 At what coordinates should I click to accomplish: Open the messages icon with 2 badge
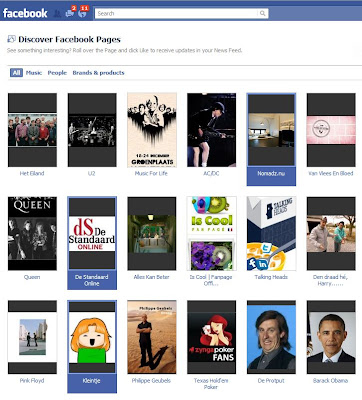pyautogui.click(x=70, y=13)
